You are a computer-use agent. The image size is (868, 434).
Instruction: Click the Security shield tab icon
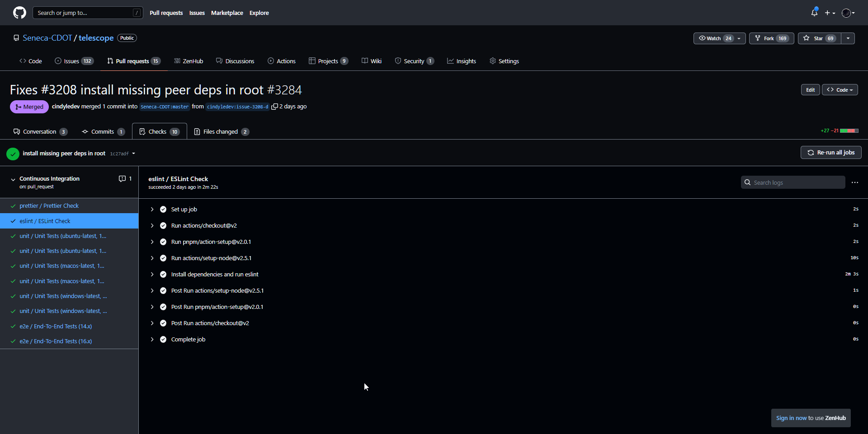point(398,61)
